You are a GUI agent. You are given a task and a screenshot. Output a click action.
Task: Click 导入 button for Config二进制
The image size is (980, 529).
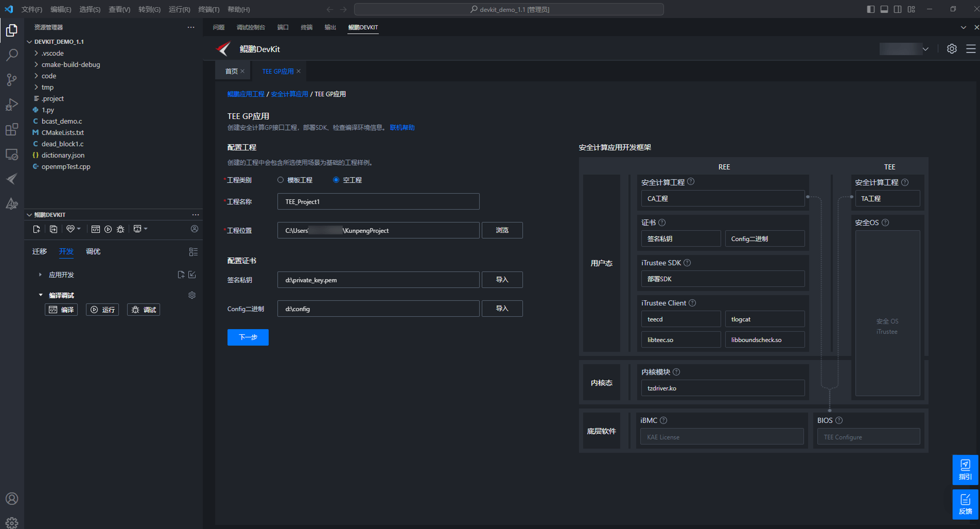[502, 309]
